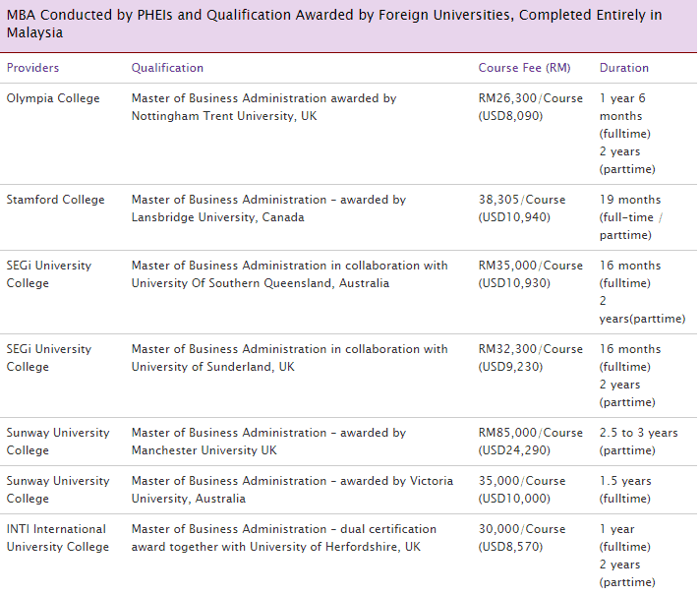Viewport: 700px width, 595px height.
Task: Click the Victoria University, Australia qualification text
Action: [292, 490]
